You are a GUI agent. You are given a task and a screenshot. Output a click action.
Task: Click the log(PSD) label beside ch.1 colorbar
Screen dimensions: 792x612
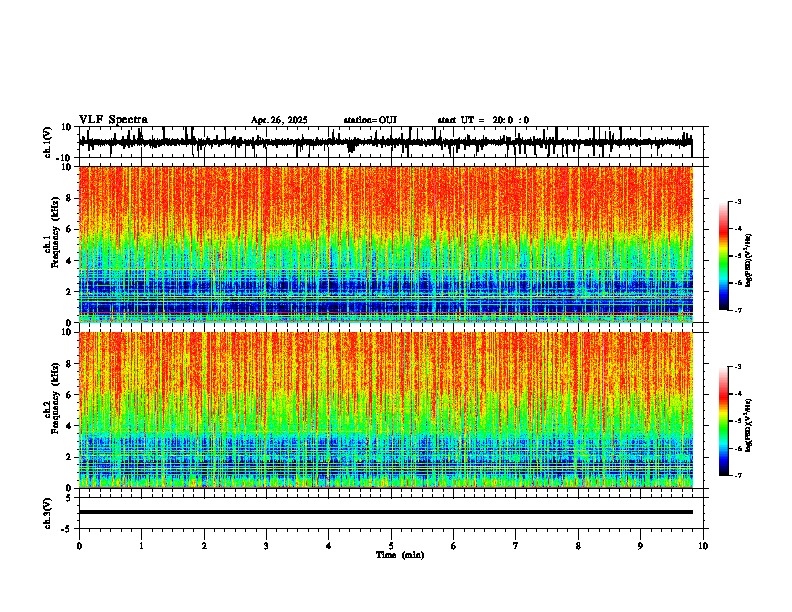click(749, 260)
